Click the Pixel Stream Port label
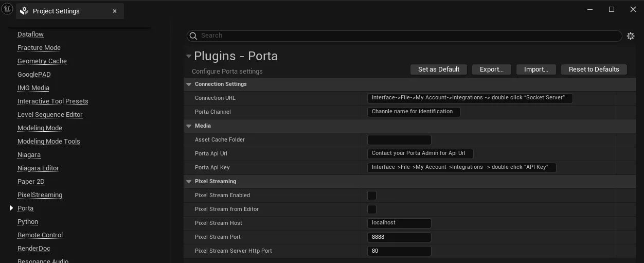The height and width of the screenshot is (263, 644). [x=218, y=237]
